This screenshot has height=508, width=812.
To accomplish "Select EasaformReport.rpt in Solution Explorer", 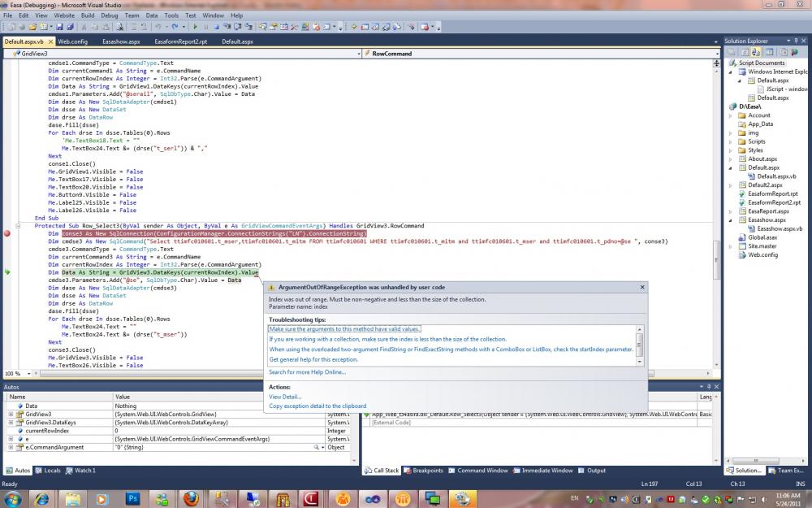I will (773, 194).
